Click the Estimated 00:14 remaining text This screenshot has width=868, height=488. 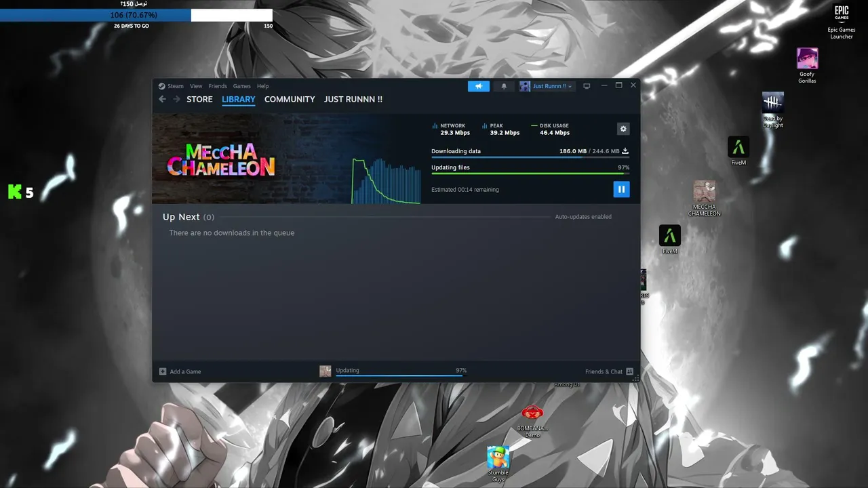465,190
